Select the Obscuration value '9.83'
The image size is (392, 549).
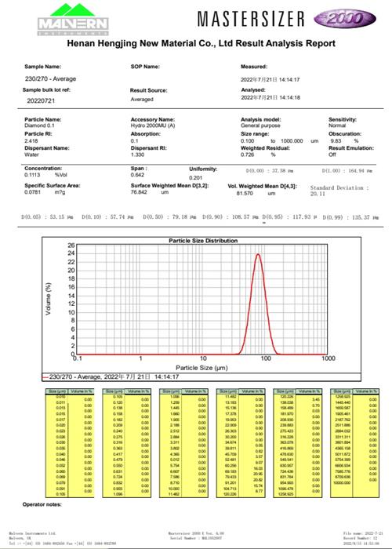(336, 140)
